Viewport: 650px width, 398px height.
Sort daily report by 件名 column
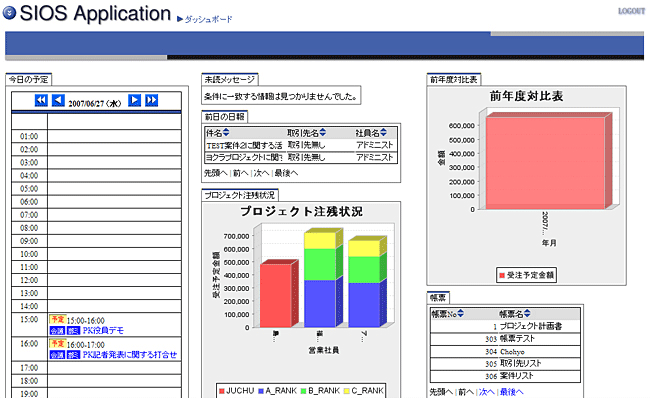[226, 133]
